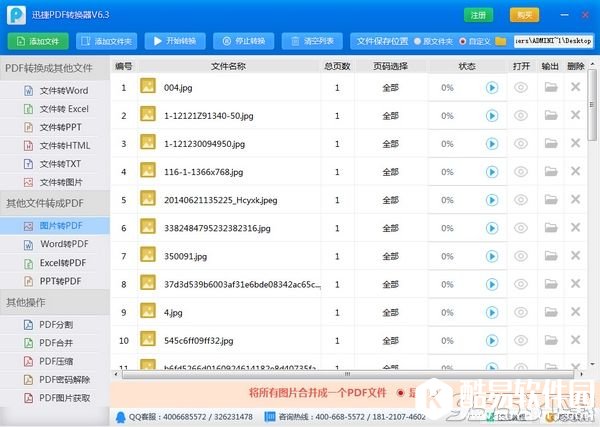Image resolution: width=600 pixels, height=427 pixels.
Task: Click the eye open icon for 004.jpg
Action: (x=521, y=88)
